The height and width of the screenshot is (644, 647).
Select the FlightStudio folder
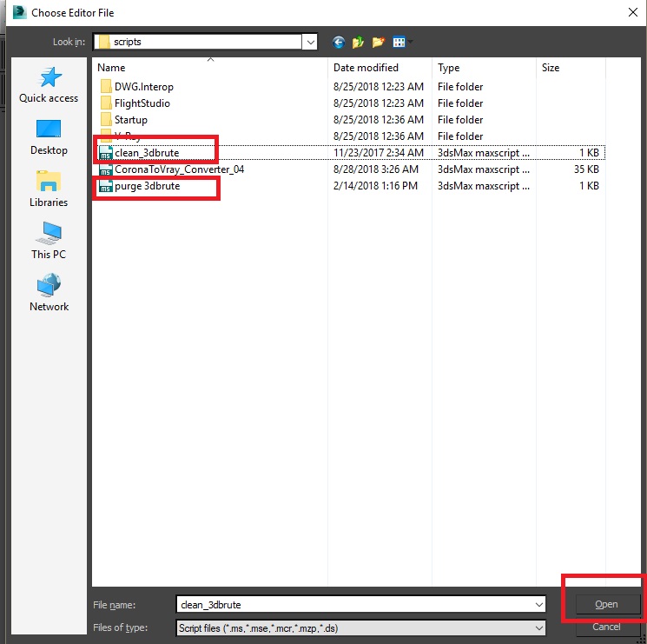(142, 103)
